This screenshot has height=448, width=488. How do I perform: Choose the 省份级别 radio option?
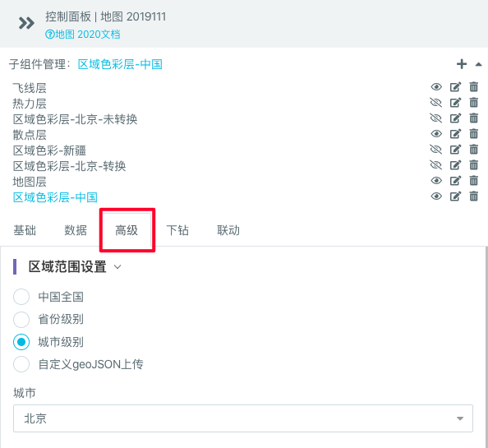(21, 320)
